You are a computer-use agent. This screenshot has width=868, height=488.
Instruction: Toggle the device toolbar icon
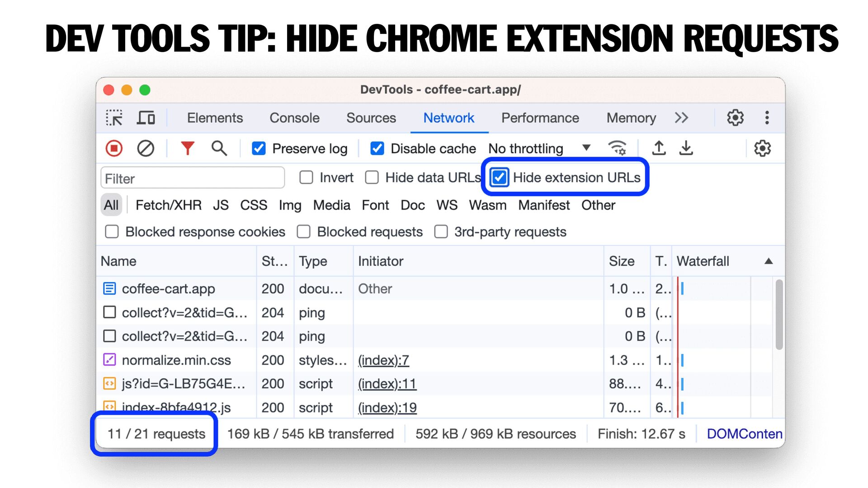[146, 118]
